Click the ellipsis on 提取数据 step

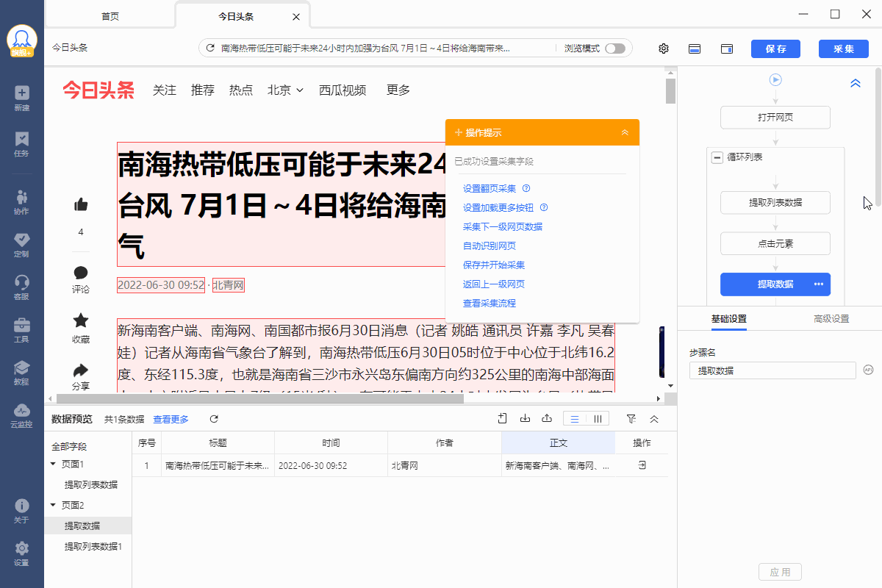coord(818,284)
